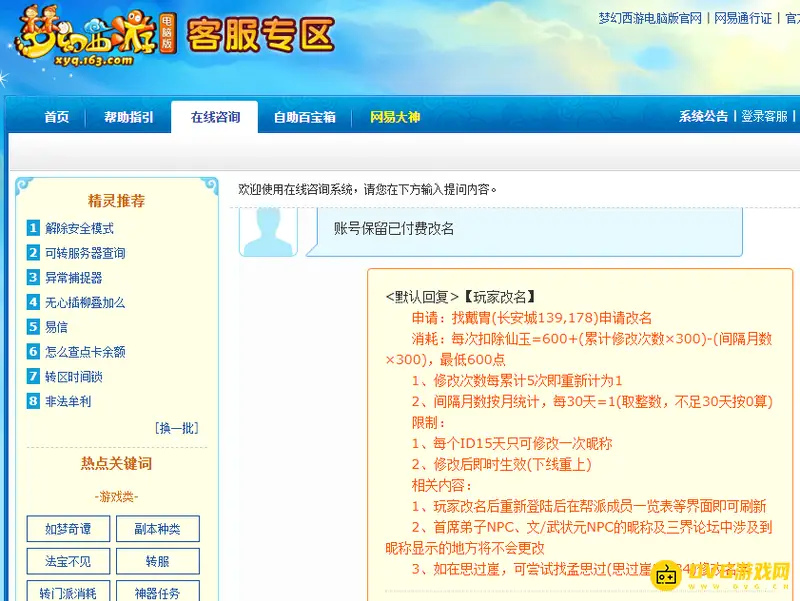Click the 账号保留已付费改名 message bubble
The height and width of the screenshot is (601, 800).
tap(524, 232)
